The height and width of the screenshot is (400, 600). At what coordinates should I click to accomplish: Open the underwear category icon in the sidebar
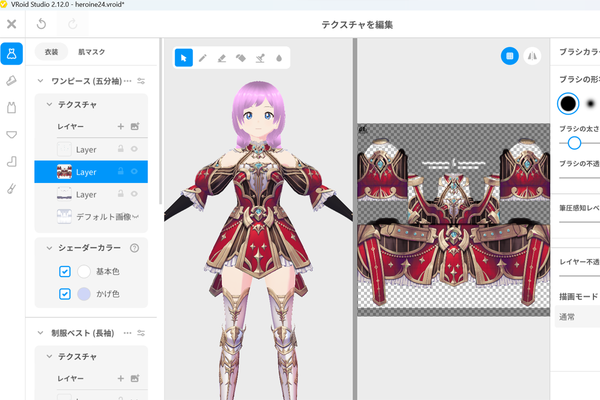click(11, 134)
